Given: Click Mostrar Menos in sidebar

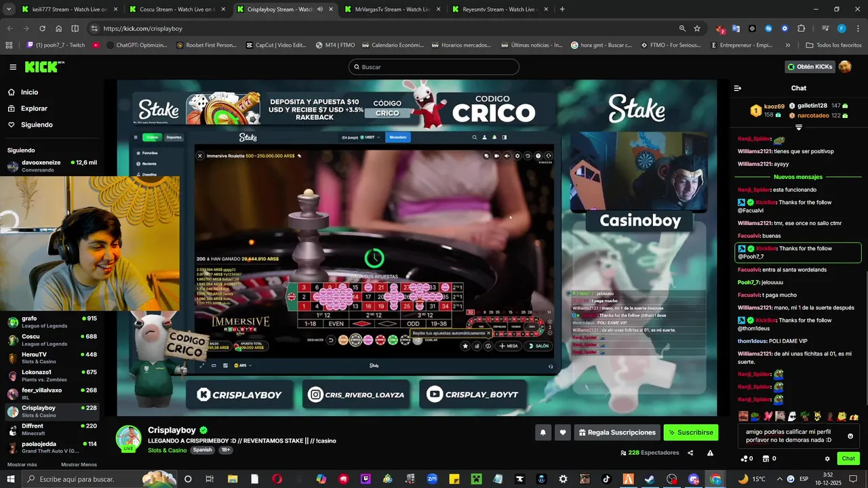Looking at the screenshot, I should pos(79,464).
